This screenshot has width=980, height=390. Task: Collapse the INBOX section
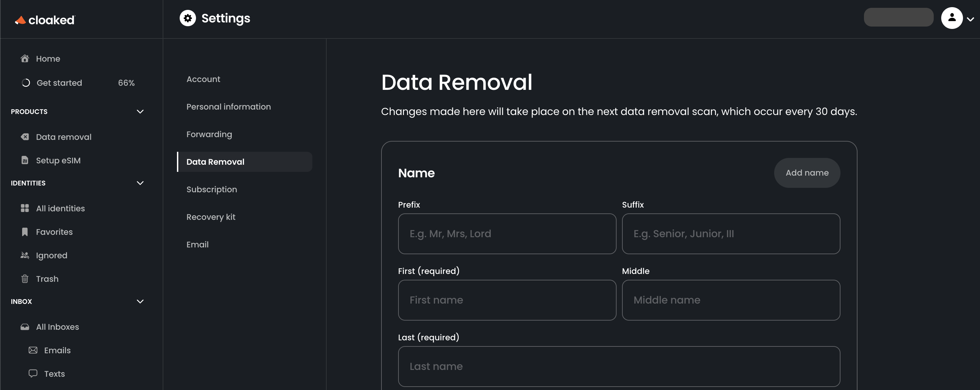(140, 301)
